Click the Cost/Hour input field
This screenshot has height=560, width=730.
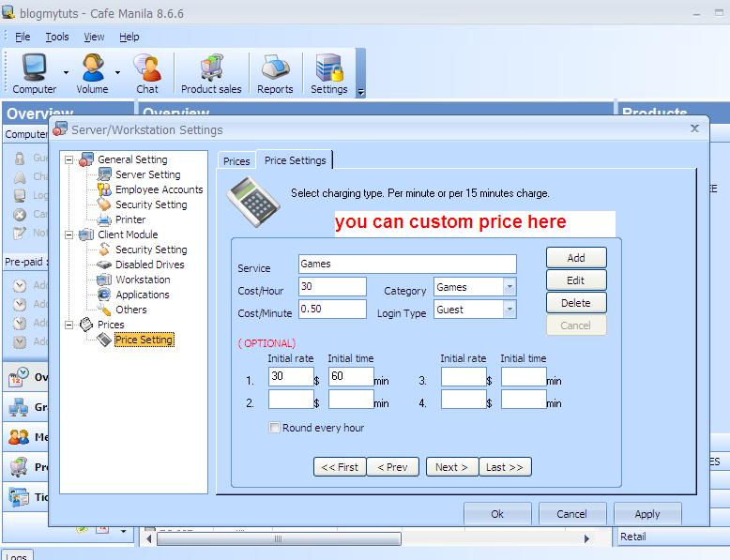coord(332,286)
